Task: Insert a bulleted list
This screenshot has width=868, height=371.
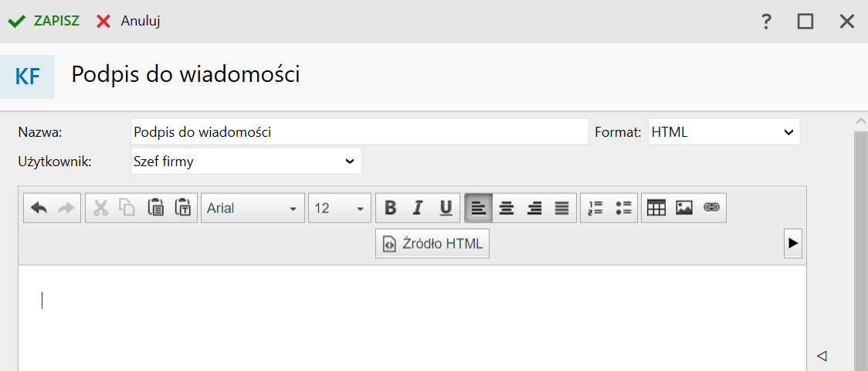Action: [623, 208]
